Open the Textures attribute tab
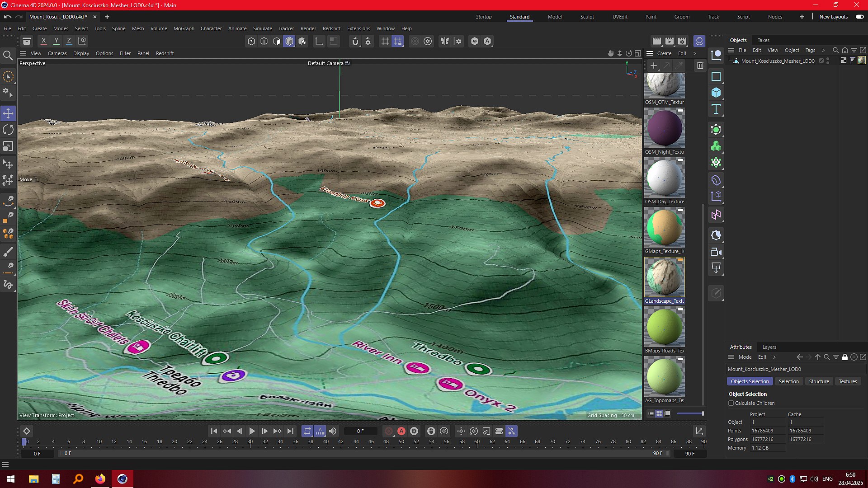This screenshot has height=488, width=868. click(x=848, y=381)
